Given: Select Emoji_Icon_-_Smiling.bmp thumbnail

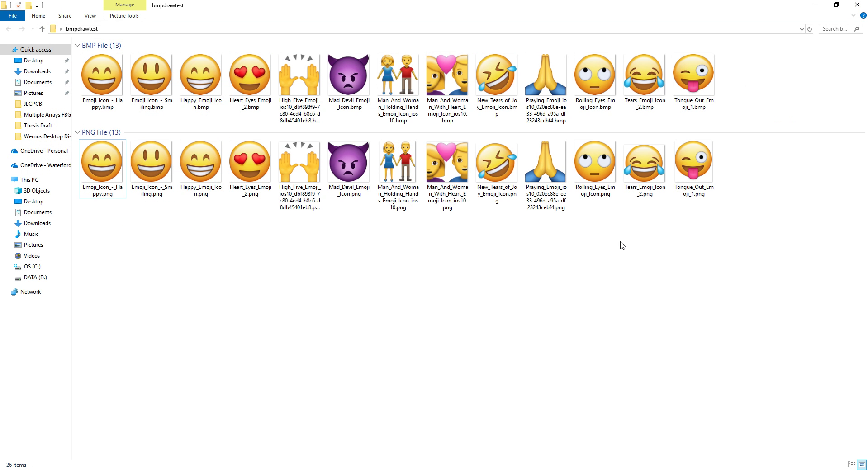Looking at the screenshot, I should coord(151,75).
